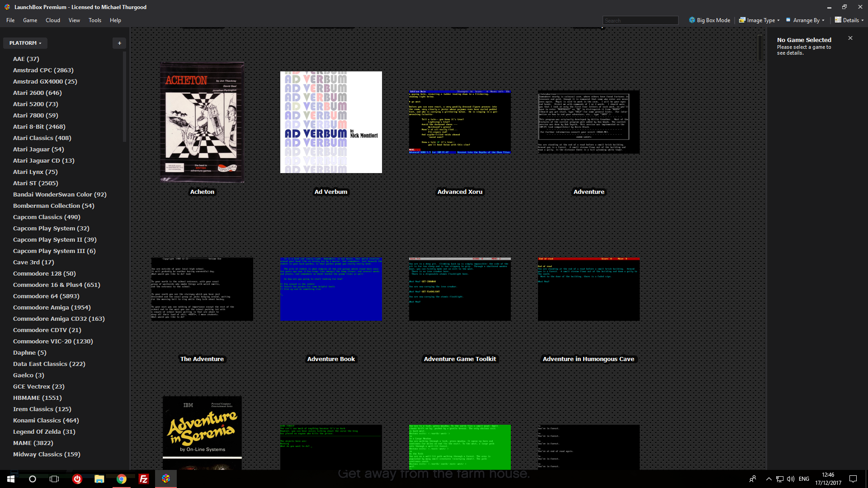Select Bandai WonderSwan Color (92) platform
The width and height of the screenshot is (868, 488).
click(60, 194)
